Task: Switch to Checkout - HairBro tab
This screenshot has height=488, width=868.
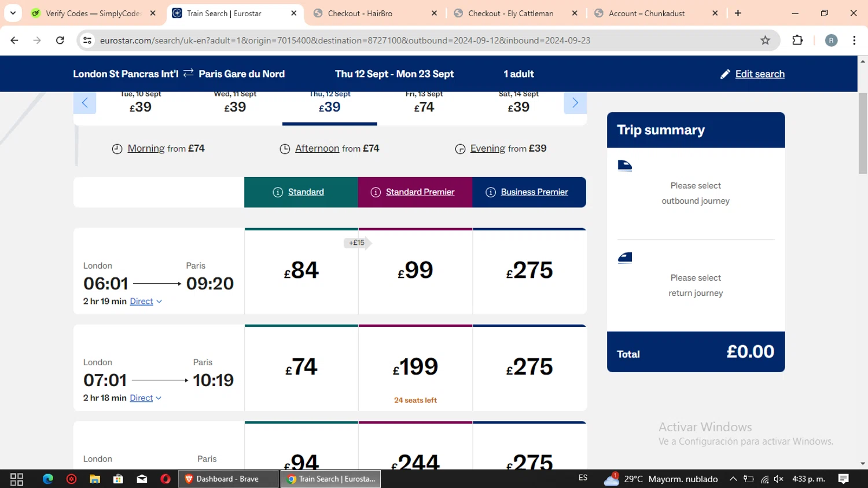Action: [376, 13]
